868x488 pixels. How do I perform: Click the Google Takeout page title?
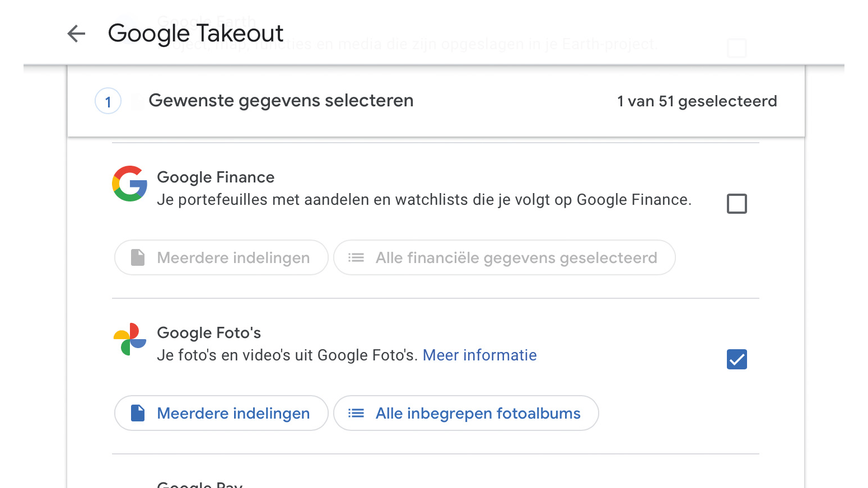point(195,34)
